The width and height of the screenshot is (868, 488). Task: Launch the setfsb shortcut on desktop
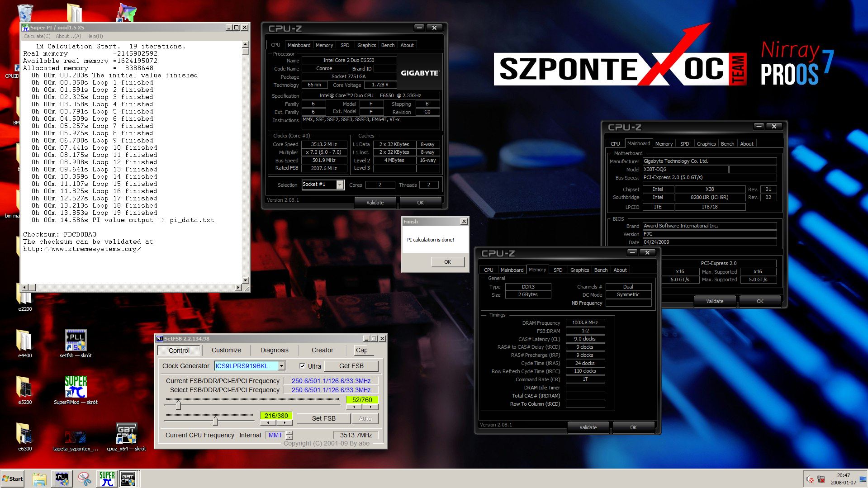pyautogui.click(x=76, y=343)
